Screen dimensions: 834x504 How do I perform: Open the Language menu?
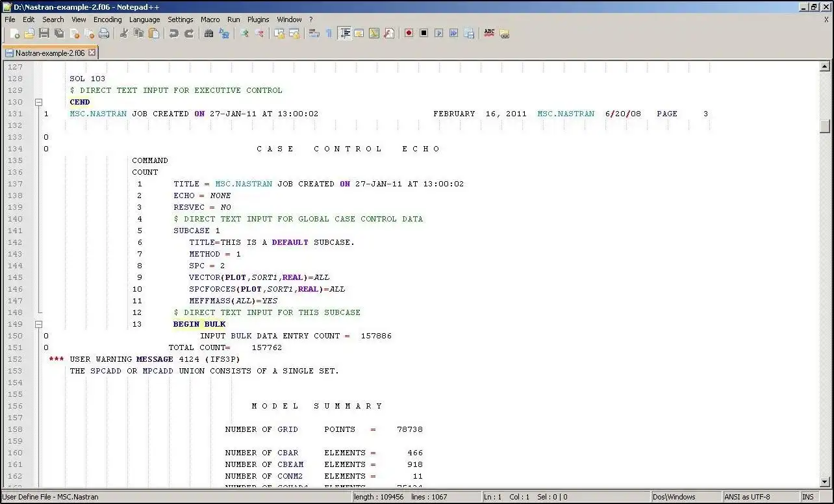click(x=144, y=19)
